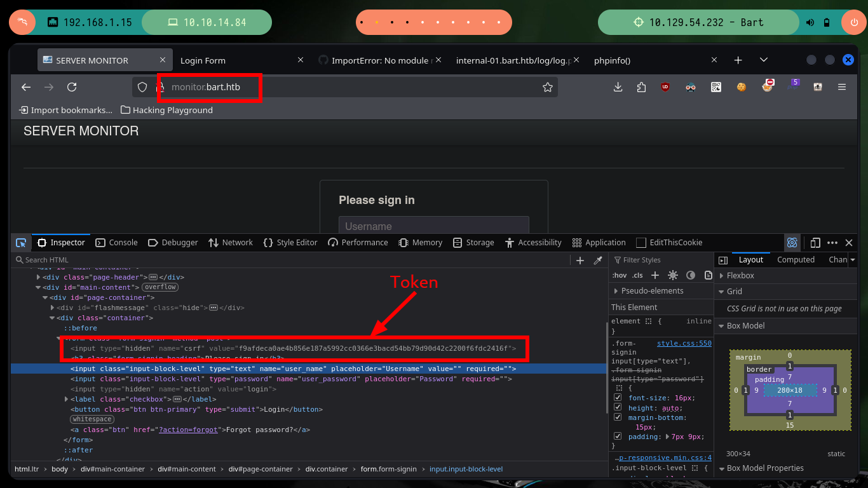This screenshot has width=868, height=488.
Task: List all browser tabs dropdown
Action: [x=764, y=60]
